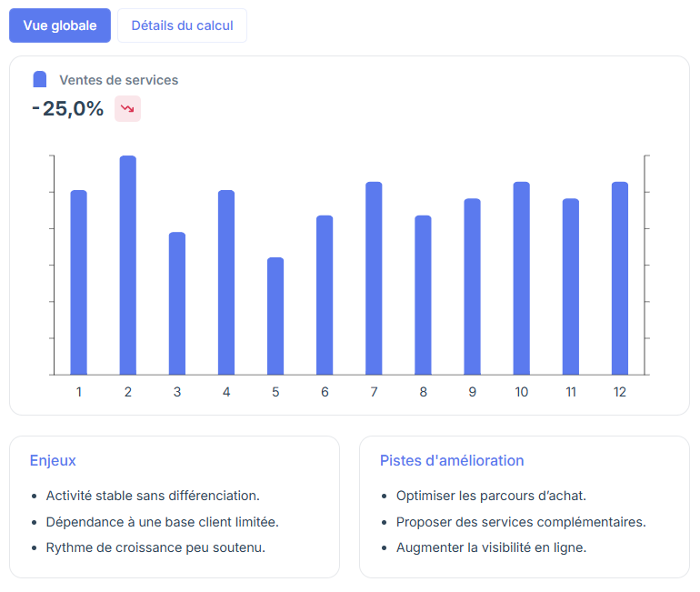Select the Ventes de services legend label
Viewport: 700px width, 592px height.
click(119, 80)
